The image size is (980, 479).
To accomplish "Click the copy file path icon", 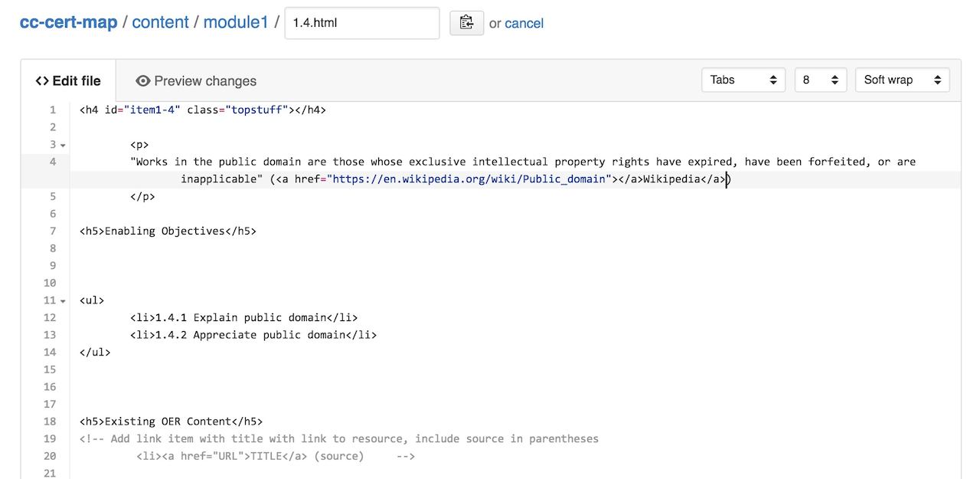I will 466,23.
